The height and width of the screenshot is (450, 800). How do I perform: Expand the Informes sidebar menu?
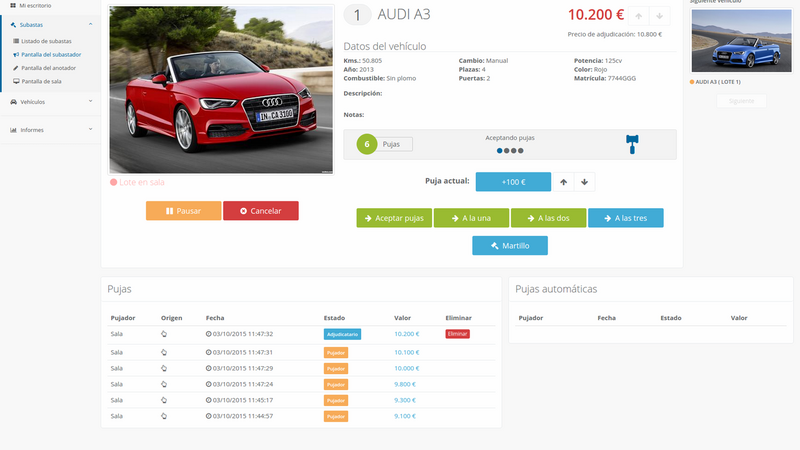tap(51, 130)
